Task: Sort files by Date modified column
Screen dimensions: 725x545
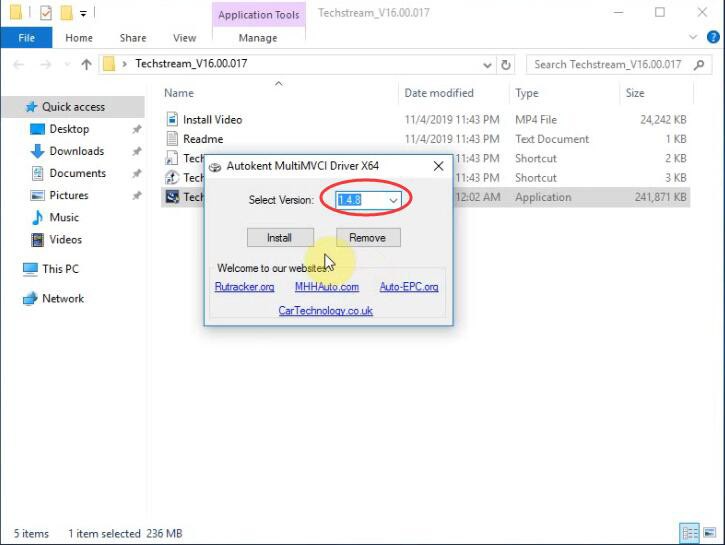Action: coord(439,93)
